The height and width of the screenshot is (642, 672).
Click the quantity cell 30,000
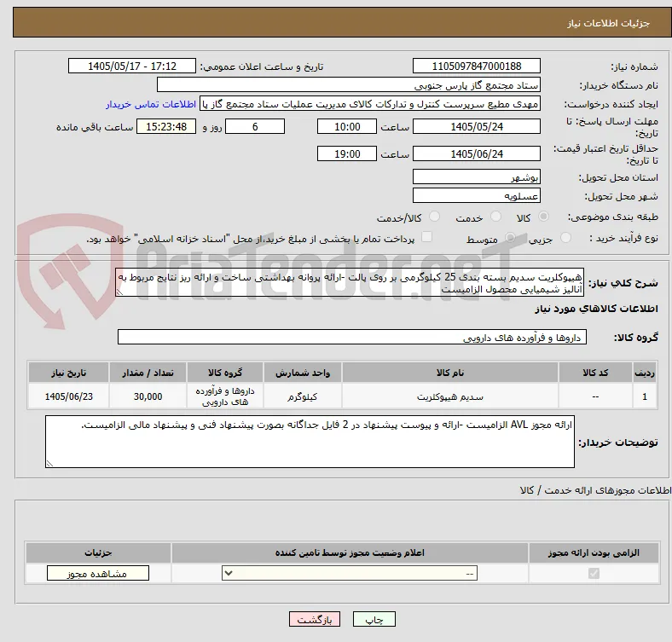[x=148, y=396]
